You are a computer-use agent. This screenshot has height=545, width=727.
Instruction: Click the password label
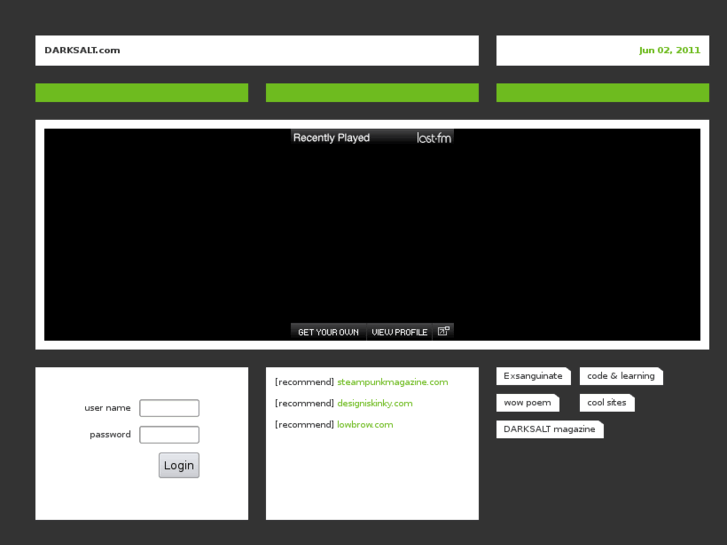tap(110, 435)
